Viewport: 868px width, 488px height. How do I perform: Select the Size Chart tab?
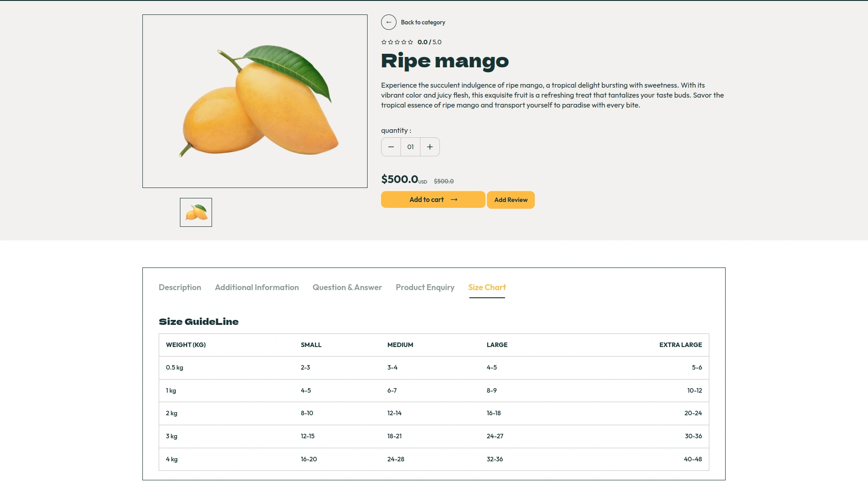click(x=487, y=287)
